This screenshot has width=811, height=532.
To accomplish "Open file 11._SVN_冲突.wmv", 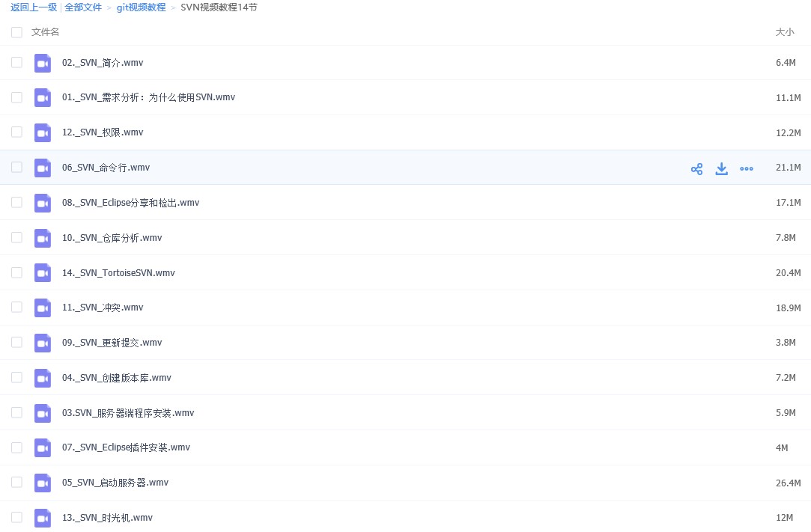I will click(x=103, y=308).
